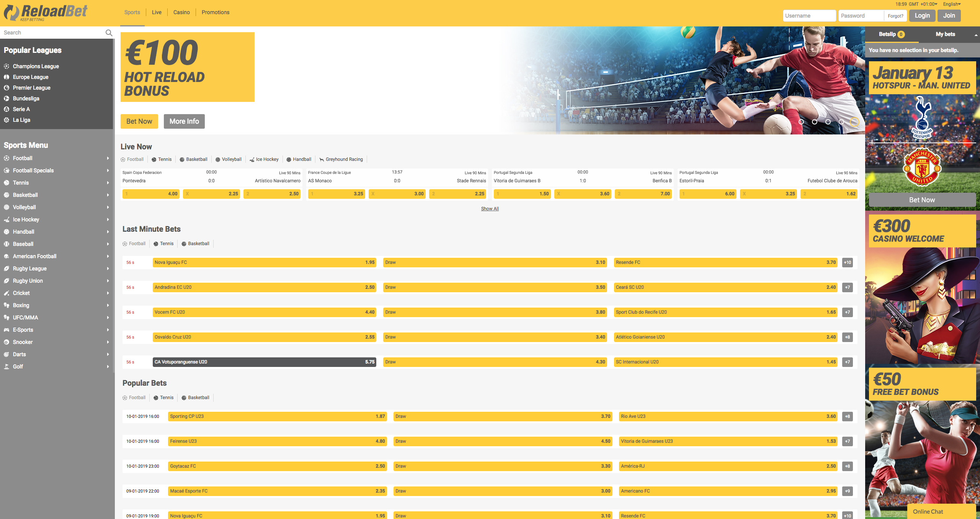Click the Ice Hockey stick icon in Sports Menu
980x519 pixels.
point(7,219)
